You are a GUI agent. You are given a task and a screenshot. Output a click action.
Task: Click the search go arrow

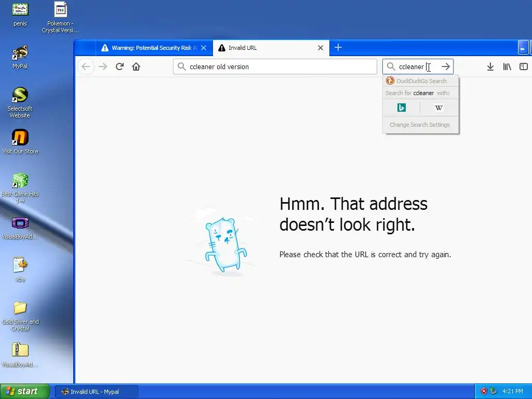445,66
